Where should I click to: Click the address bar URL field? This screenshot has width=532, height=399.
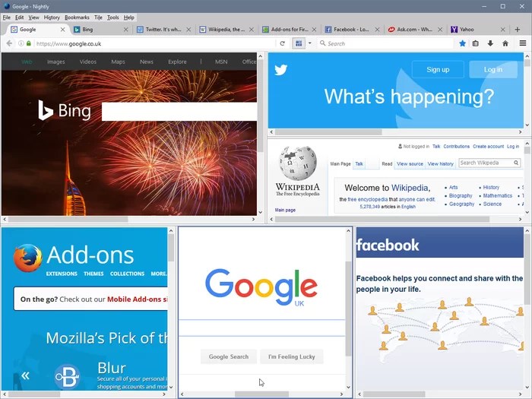(x=154, y=43)
